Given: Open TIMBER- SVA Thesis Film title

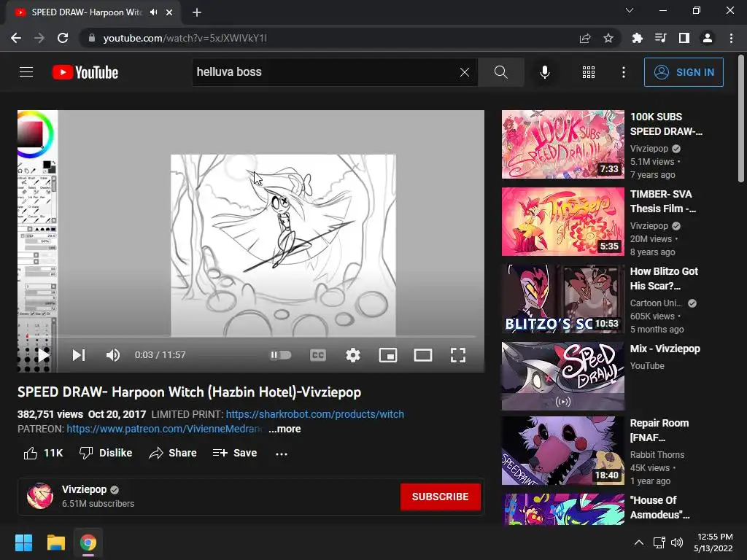Looking at the screenshot, I should tap(662, 201).
